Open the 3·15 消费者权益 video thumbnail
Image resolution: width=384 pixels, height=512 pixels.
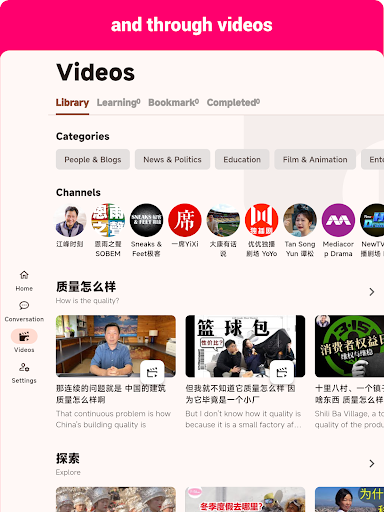tap(349, 346)
